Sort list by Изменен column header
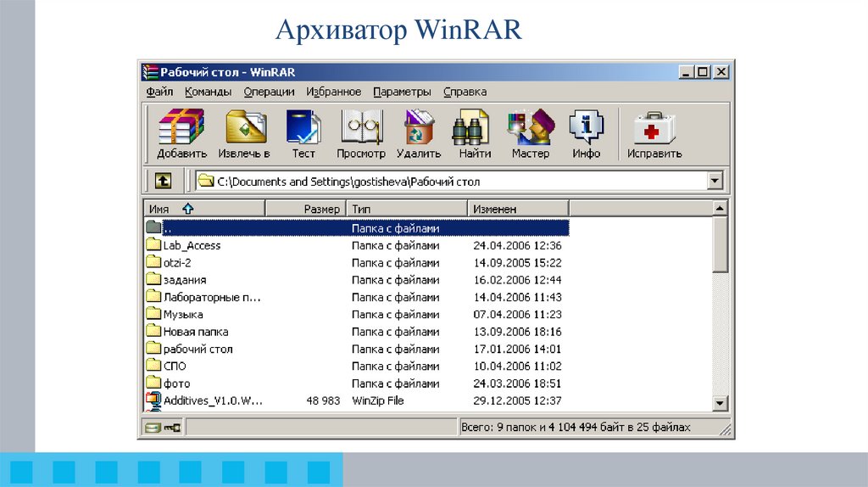The height and width of the screenshot is (487, 868). 519,209
